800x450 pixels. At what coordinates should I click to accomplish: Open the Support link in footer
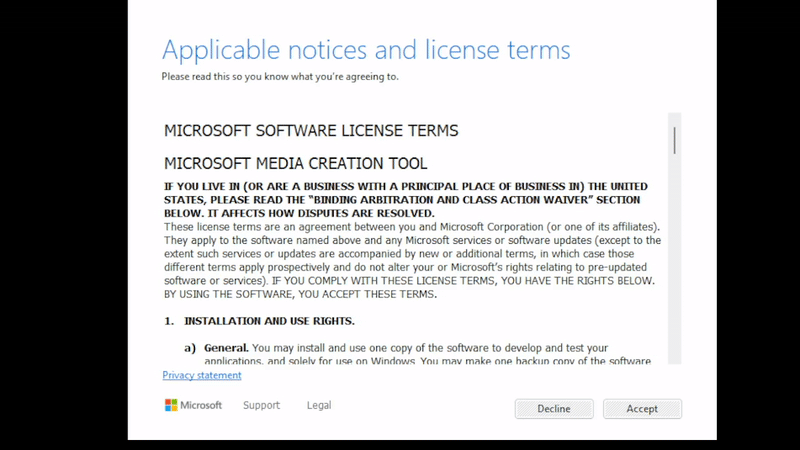coord(261,405)
